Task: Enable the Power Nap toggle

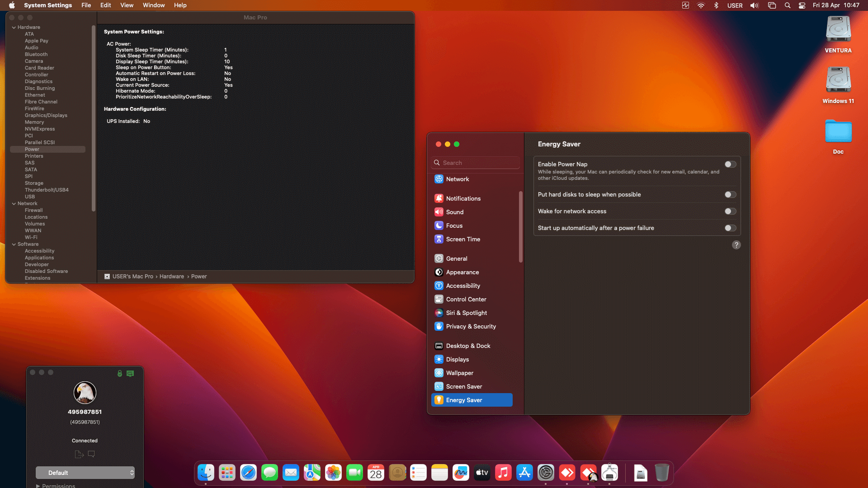Action: [x=730, y=164]
